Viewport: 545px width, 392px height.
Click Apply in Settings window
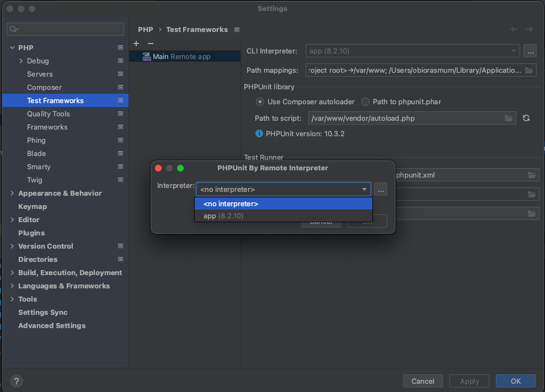469,381
